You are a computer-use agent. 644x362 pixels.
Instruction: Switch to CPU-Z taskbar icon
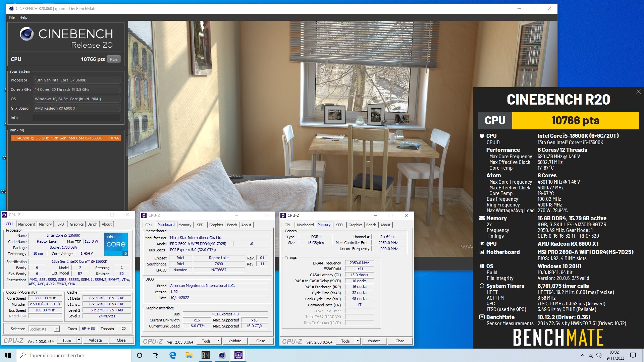(x=238, y=355)
